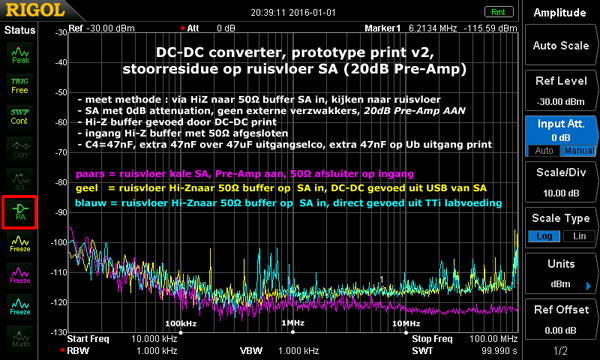600x360 pixels.
Task: Click the Marker1 readout 6.2134 MHz
Action: tap(432, 28)
